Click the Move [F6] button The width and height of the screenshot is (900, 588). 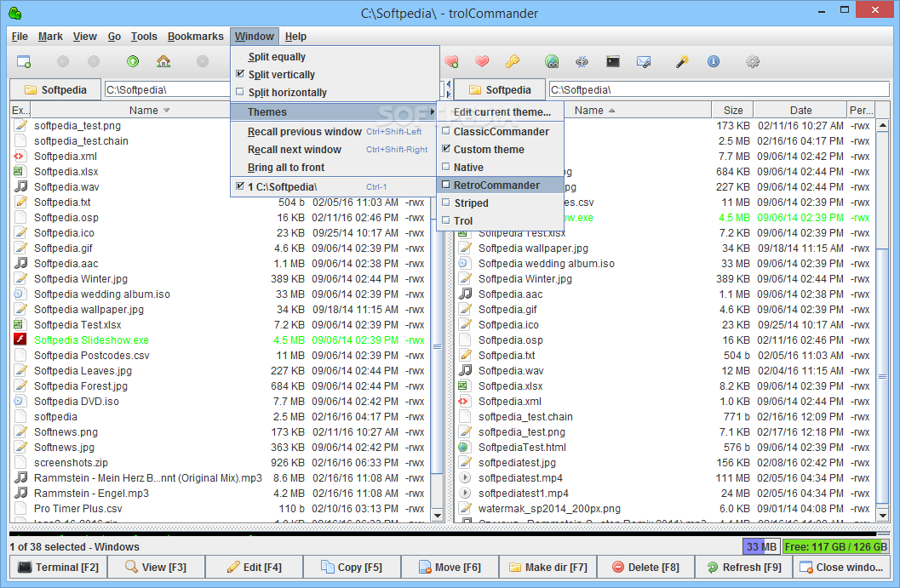coord(450,567)
